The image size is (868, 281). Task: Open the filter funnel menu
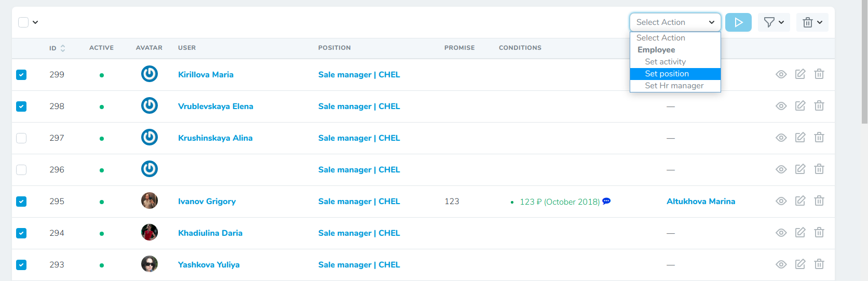pyautogui.click(x=774, y=22)
